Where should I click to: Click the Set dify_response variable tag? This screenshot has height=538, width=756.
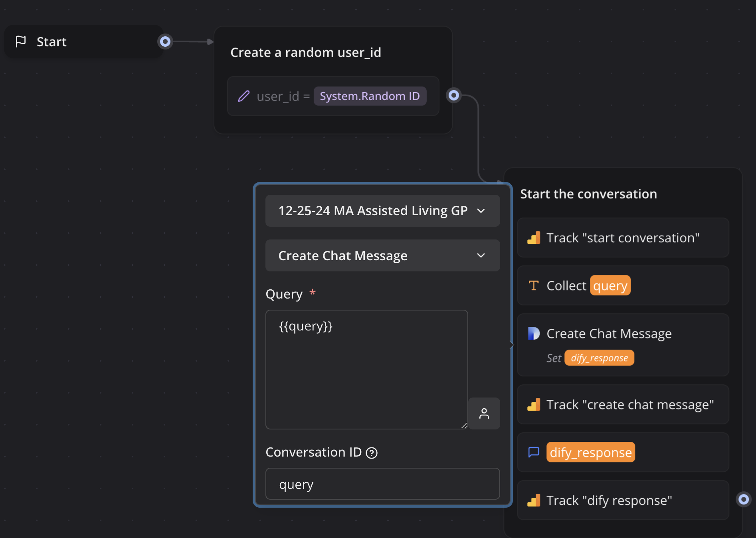tap(599, 358)
